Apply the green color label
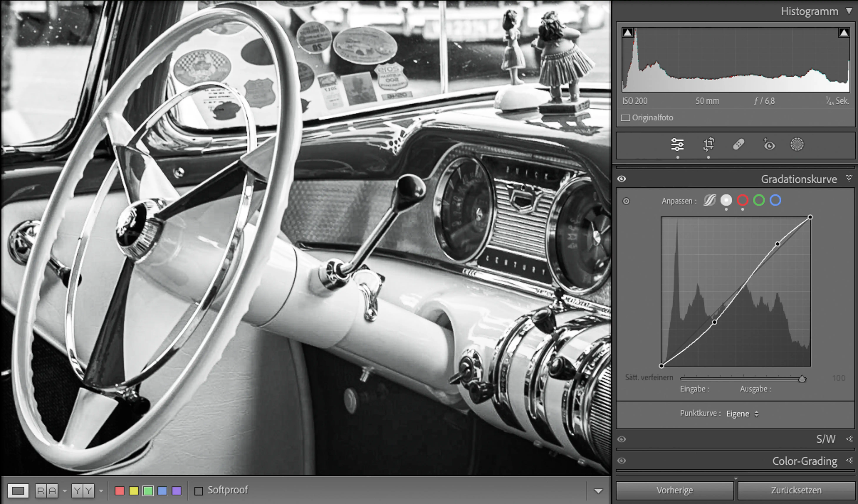The image size is (858, 504). pyautogui.click(x=148, y=491)
